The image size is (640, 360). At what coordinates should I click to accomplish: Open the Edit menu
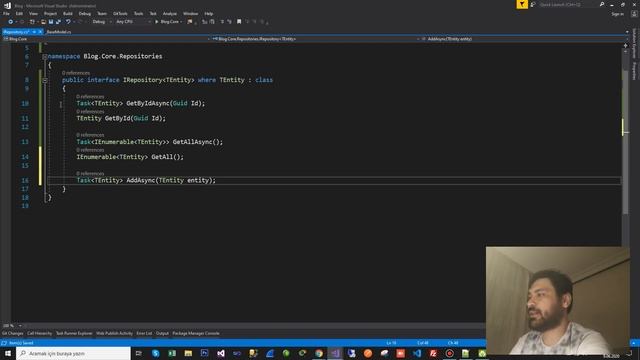(19, 13)
